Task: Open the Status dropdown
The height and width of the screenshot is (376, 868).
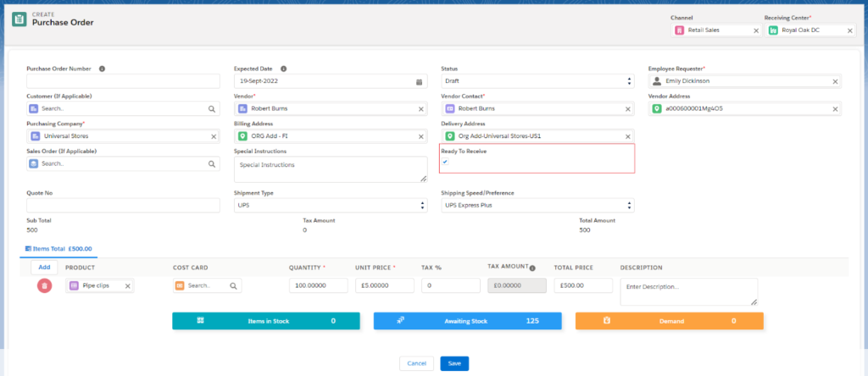Action: point(537,81)
